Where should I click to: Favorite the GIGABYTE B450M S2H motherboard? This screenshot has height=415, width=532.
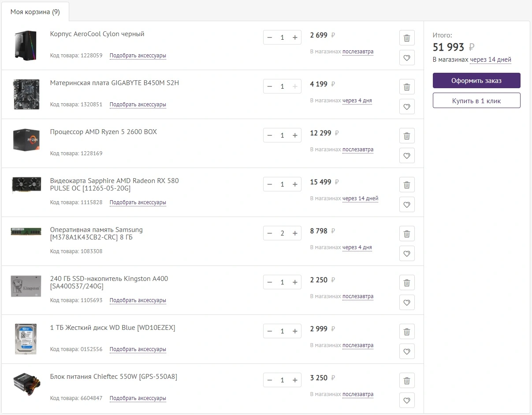(x=407, y=106)
